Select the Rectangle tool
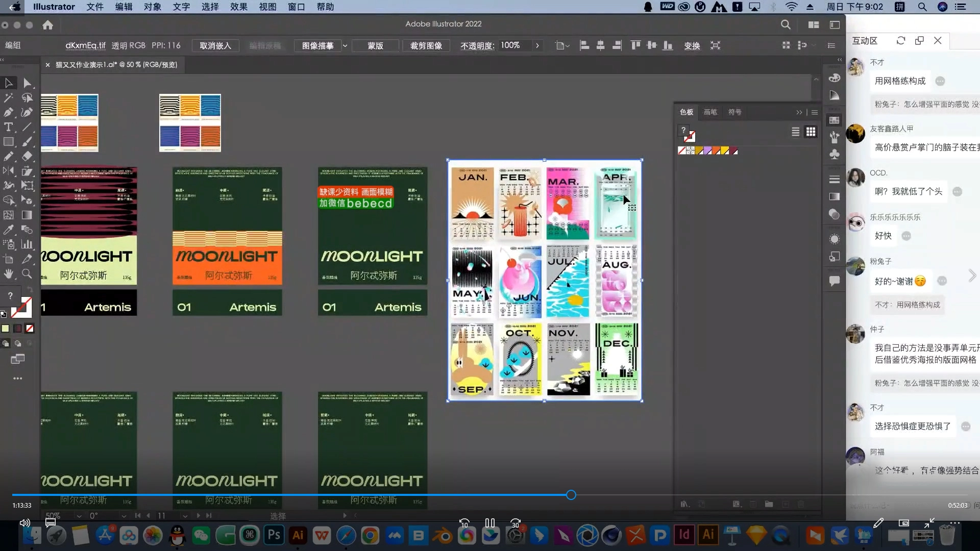This screenshot has width=980, height=551. pyautogui.click(x=9, y=142)
